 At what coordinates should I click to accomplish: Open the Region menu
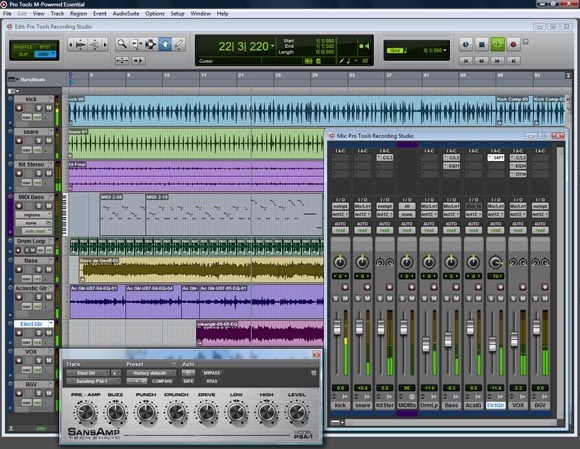pos(78,14)
